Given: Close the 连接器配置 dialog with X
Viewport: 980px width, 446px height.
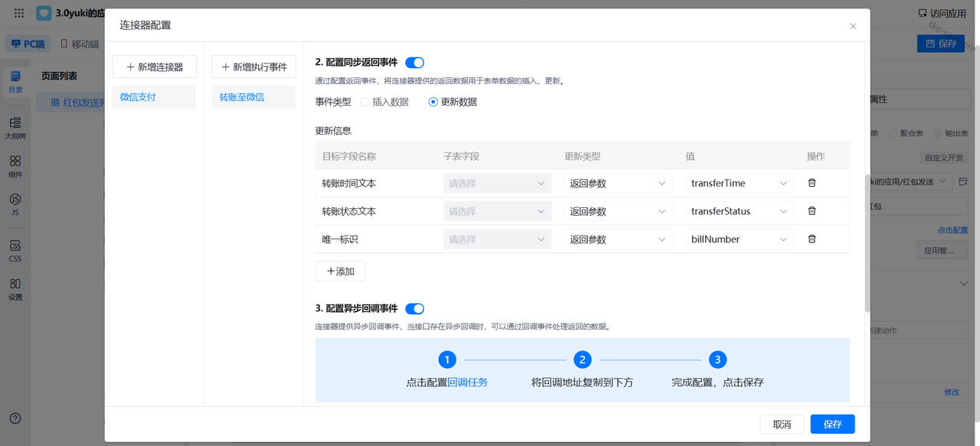Looking at the screenshot, I should [853, 26].
